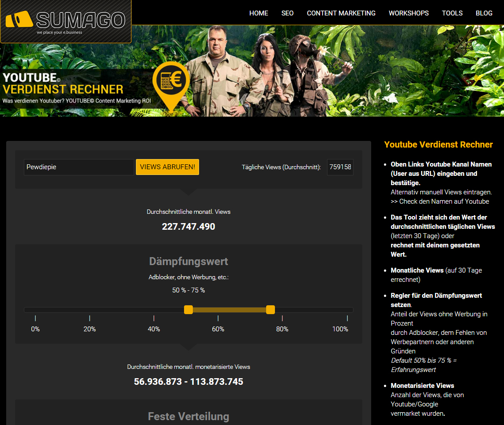Click the YouTube channel name input field
Image resolution: width=504 pixels, height=425 pixels.
(x=79, y=167)
